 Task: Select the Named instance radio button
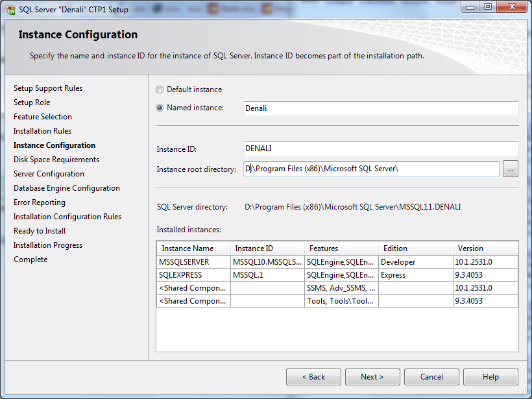[160, 108]
